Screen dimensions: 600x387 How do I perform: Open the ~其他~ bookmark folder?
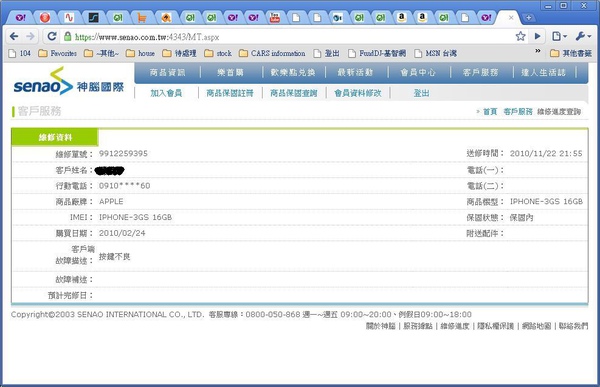[101, 53]
